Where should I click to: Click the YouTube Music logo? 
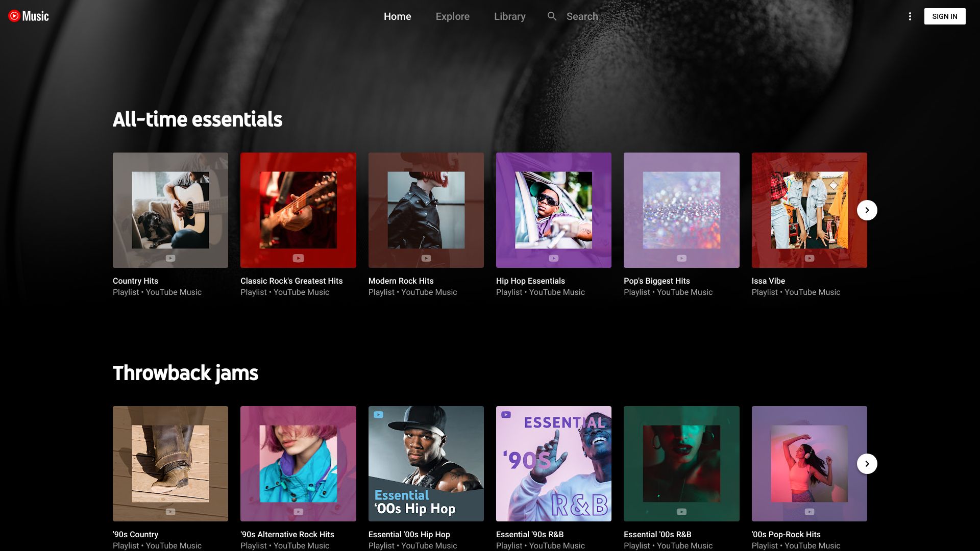click(29, 16)
